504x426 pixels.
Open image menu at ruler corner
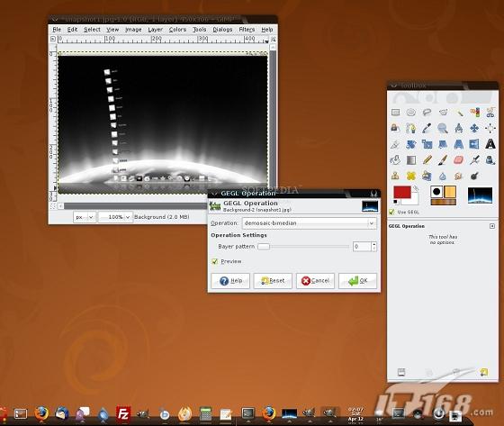coord(53,40)
